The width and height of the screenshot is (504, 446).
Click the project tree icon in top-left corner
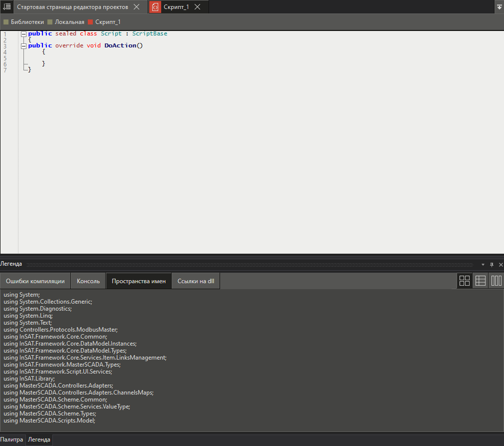click(x=6, y=6)
